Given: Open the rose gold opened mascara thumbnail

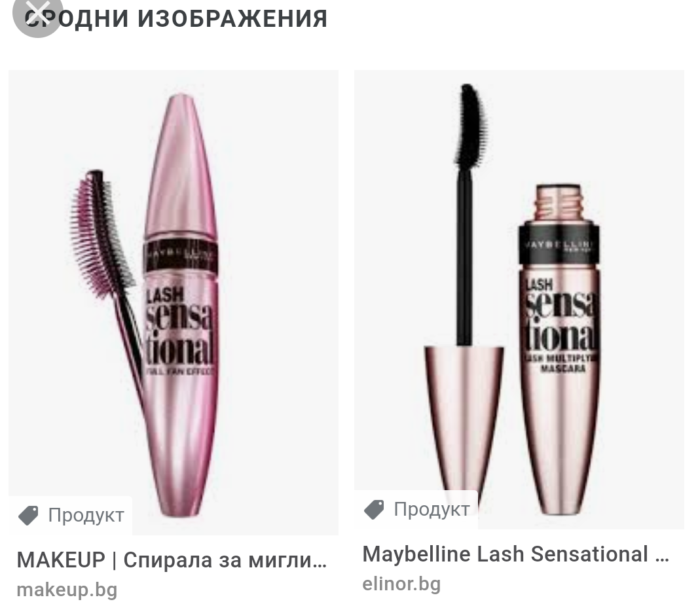Looking at the screenshot, I should 519,300.
